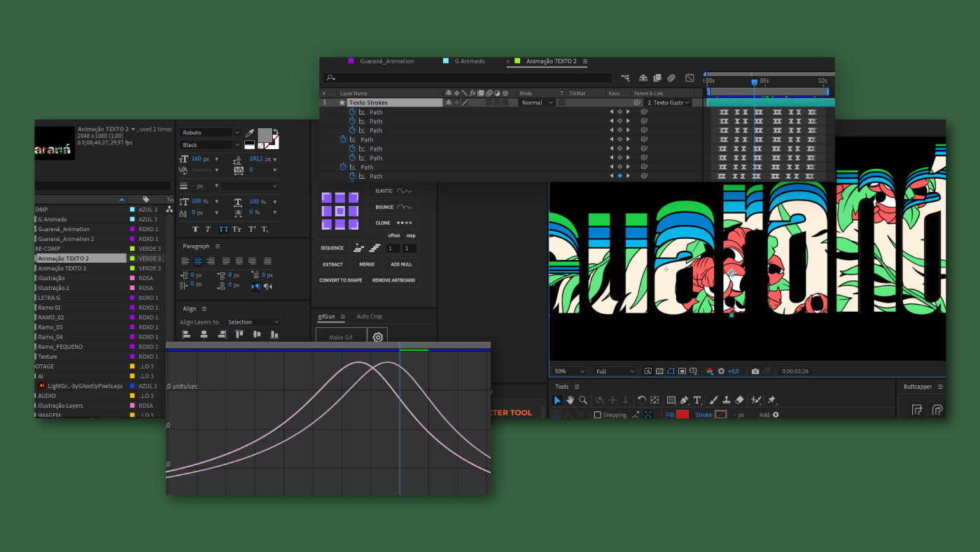Click the first Path row's stopwatch icon
Screen dimensions: 980x552
click(352, 112)
